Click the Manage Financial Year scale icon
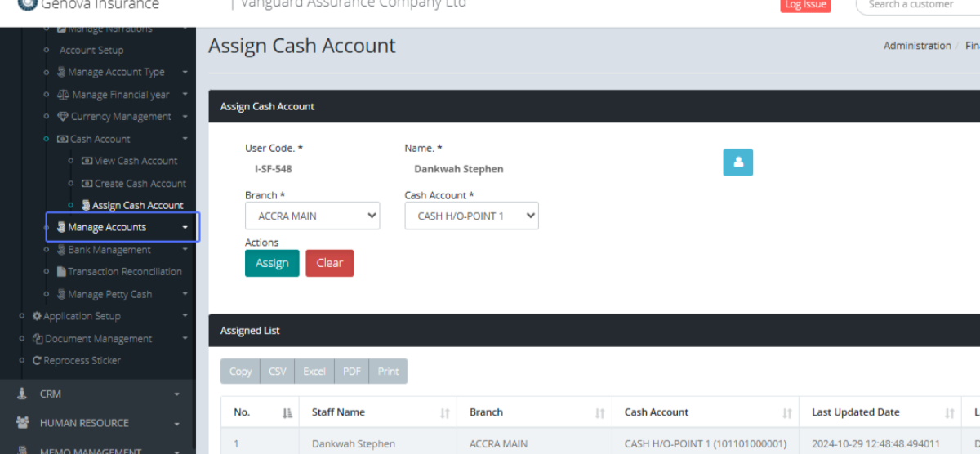The height and width of the screenshot is (454, 980). 64,95
